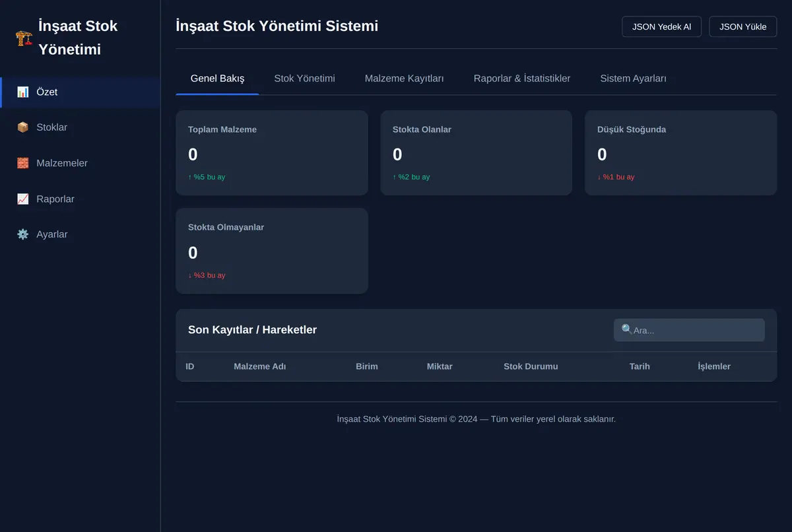Click the '↓ %1 bu ay' trend text
This screenshot has height=532, width=792.
coord(616,177)
